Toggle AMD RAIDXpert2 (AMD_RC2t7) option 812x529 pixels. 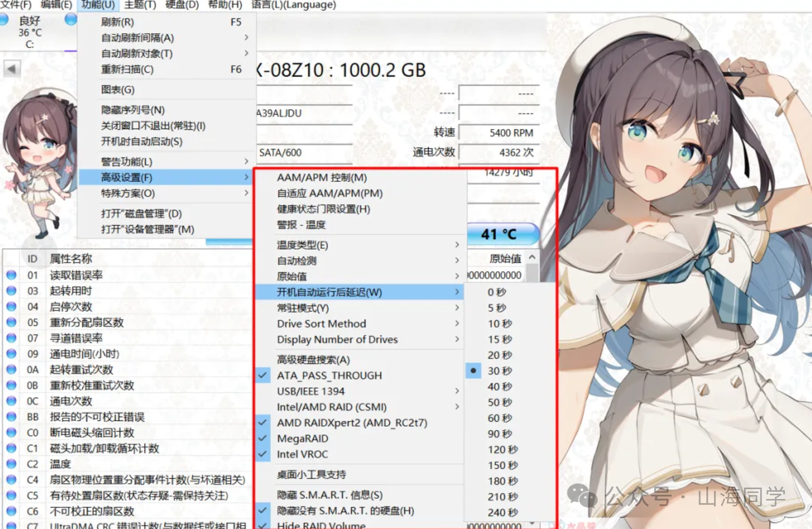pos(359,422)
